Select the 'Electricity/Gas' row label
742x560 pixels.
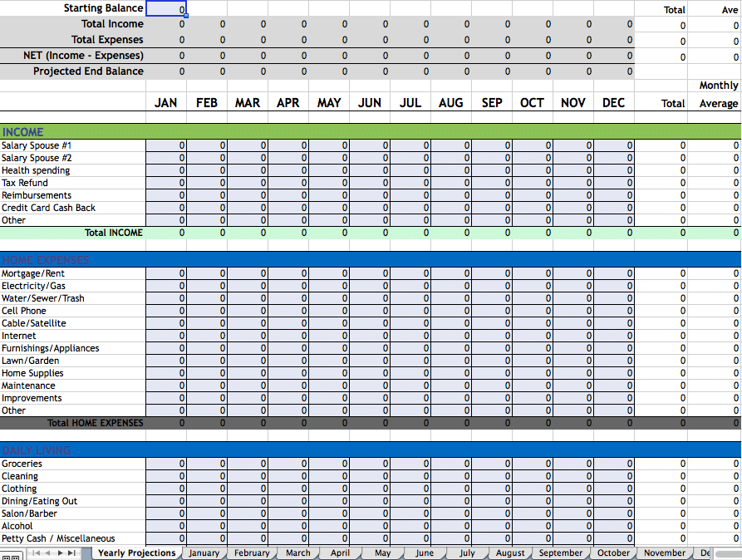[73, 286]
